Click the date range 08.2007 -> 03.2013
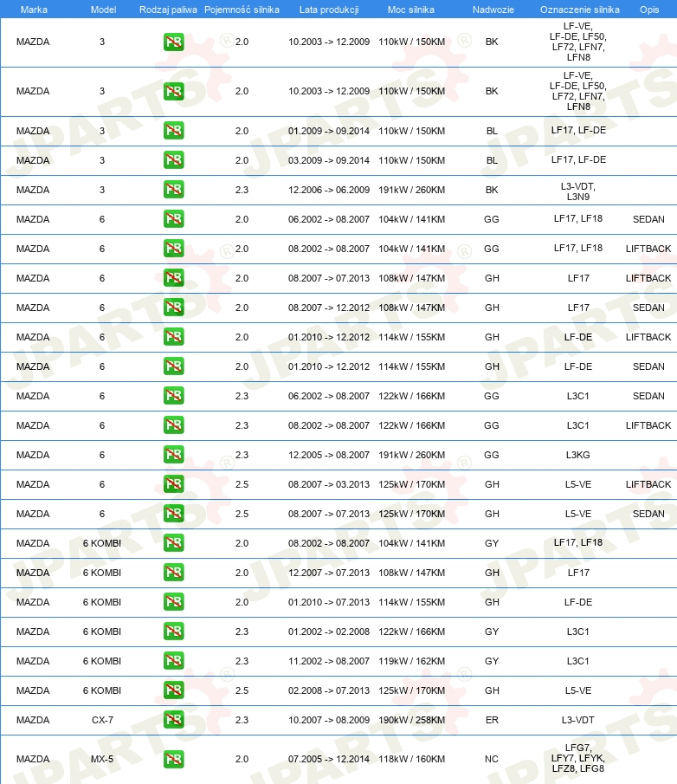This screenshot has width=677, height=784. coord(329,484)
